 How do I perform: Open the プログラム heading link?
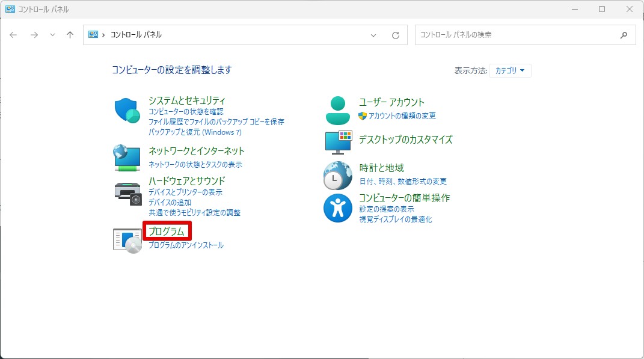(x=167, y=232)
